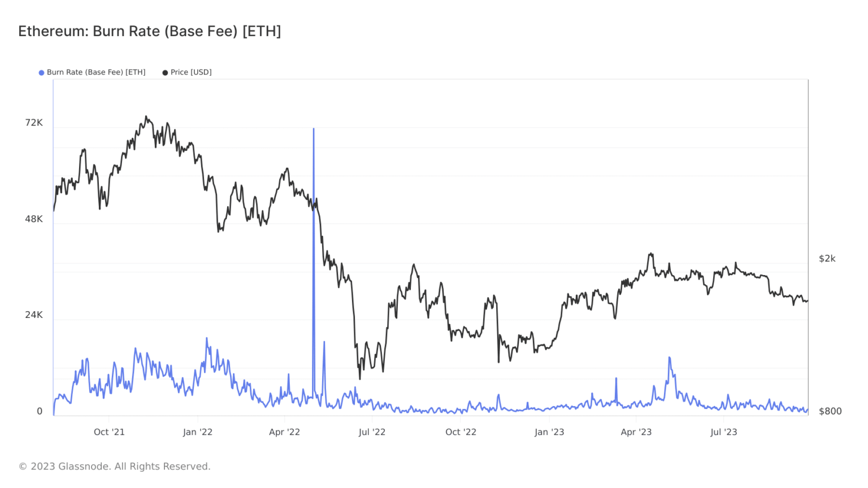Select the 24K left axis label
The height and width of the screenshot is (488, 868).
coord(34,315)
